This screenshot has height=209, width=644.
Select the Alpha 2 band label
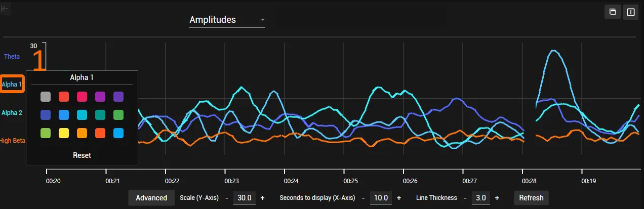[x=12, y=113]
